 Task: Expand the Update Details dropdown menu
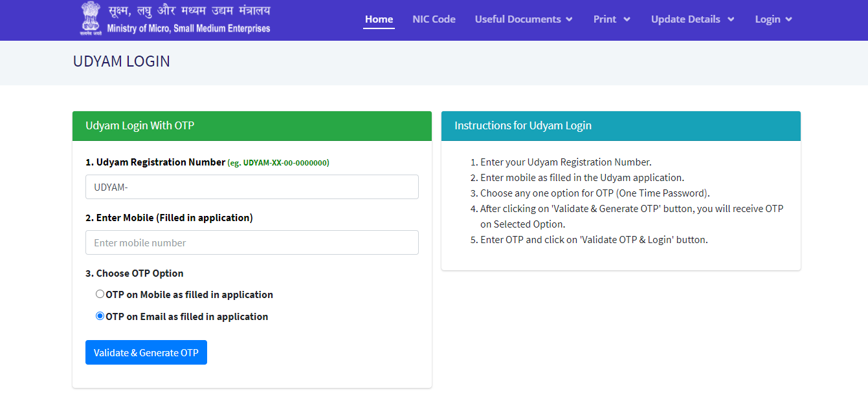pyautogui.click(x=693, y=19)
